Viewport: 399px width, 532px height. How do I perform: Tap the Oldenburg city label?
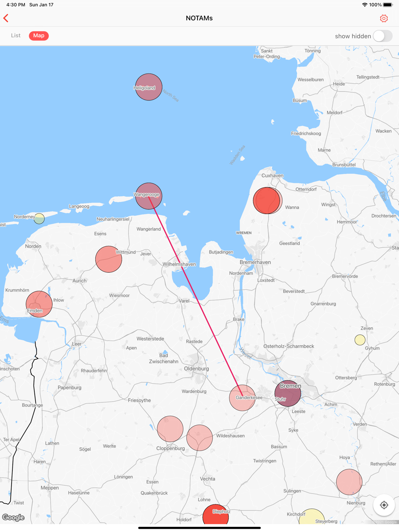196,368
